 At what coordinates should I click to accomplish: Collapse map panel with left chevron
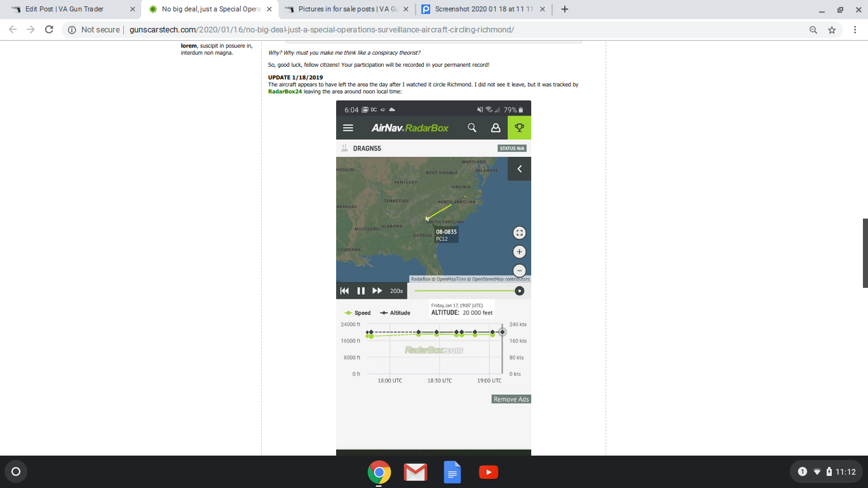point(519,169)
